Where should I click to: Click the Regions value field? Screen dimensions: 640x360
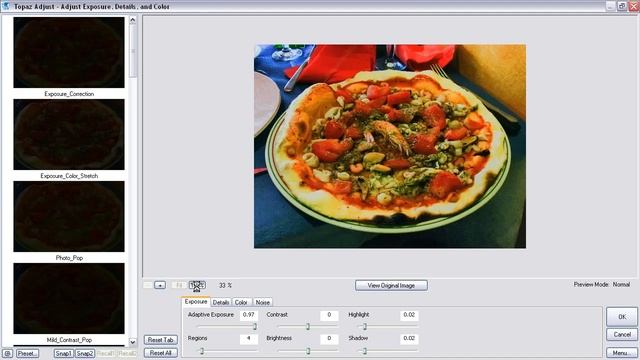249,338
